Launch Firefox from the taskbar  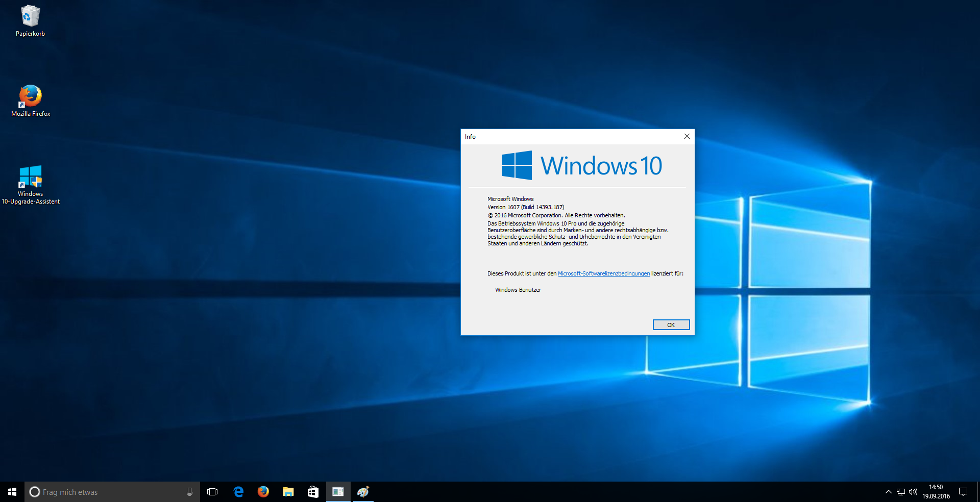[x=263, y=492]
